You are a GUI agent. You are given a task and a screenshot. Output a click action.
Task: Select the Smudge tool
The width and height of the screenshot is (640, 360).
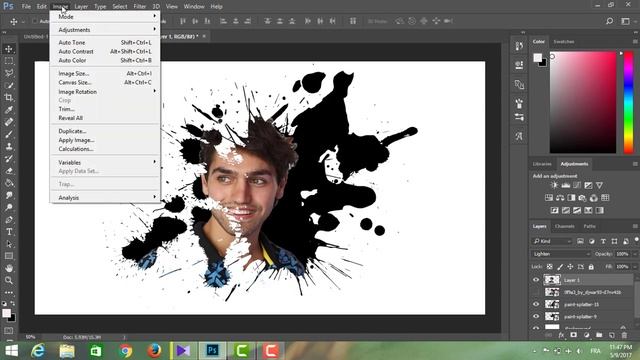[9, 195]
